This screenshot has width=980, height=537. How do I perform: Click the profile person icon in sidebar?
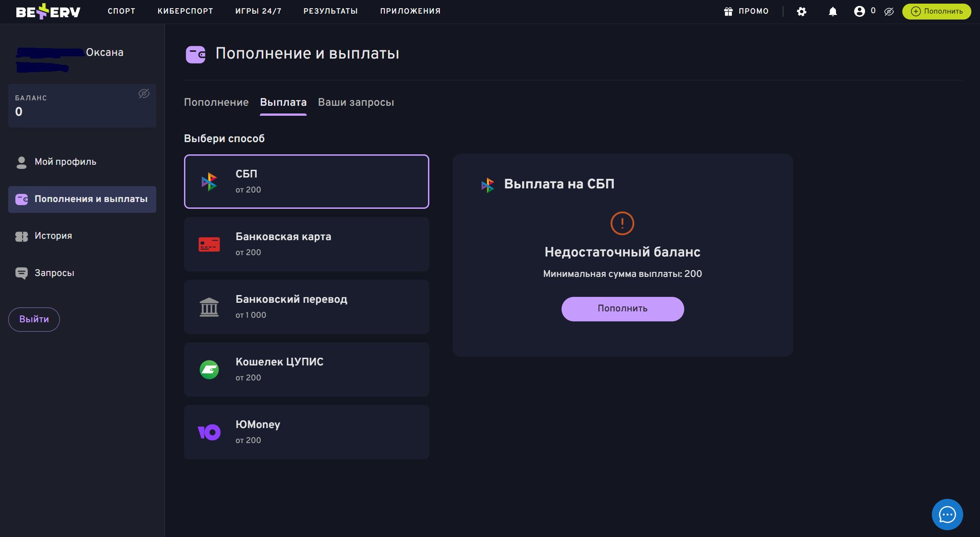pyautogui.click(x=21, y=163)
